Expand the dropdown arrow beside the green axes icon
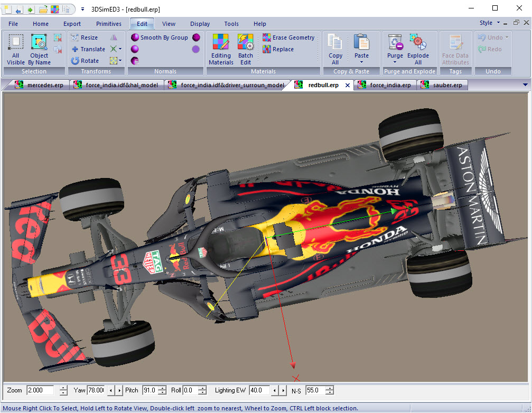The height and width of the screenshot is (413, 532). pos(120,49)
